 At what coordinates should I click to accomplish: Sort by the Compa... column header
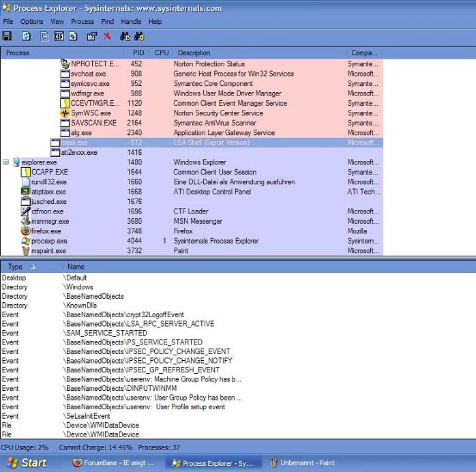pyautogui.click(x=365, y=53)
